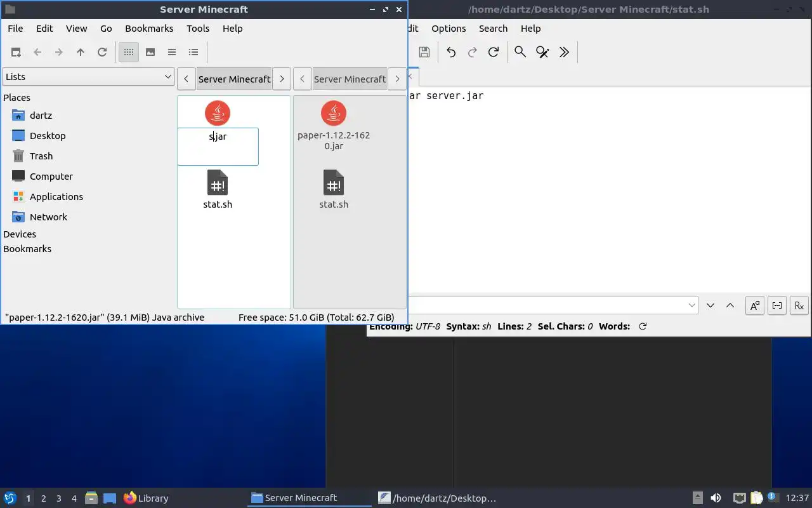Viewport: 812px width, 508px height.
Task: Click left path scroll arrow in left pane
Action: pos(186,79)
